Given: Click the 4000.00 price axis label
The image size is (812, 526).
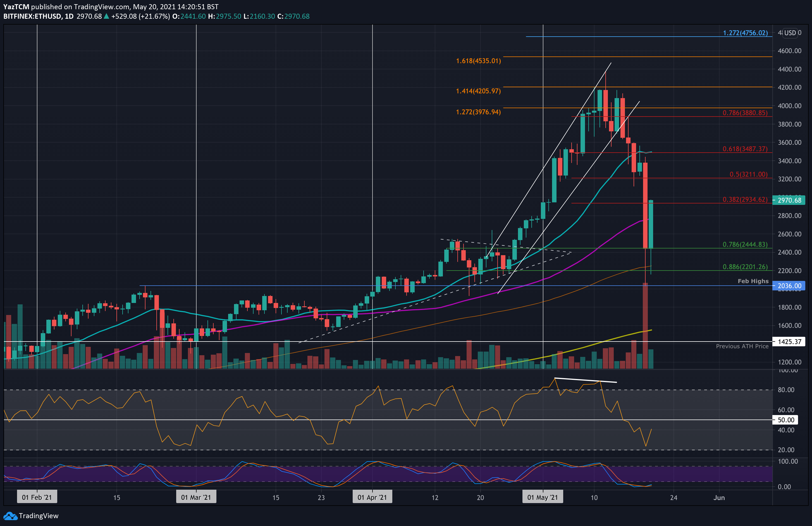Looking at the screenshot, I should pyautogui.click(x=789, y=106).
